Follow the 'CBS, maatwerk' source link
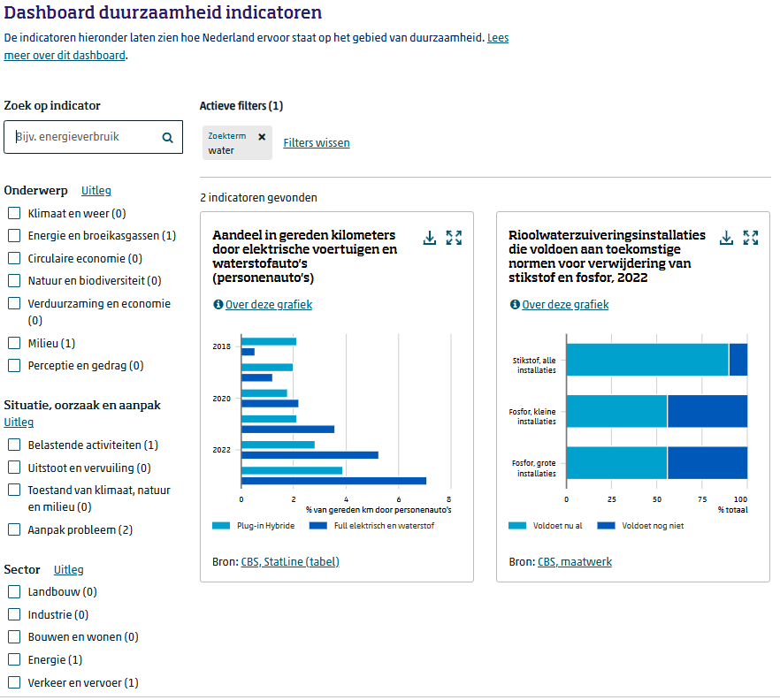 [574, 562]
